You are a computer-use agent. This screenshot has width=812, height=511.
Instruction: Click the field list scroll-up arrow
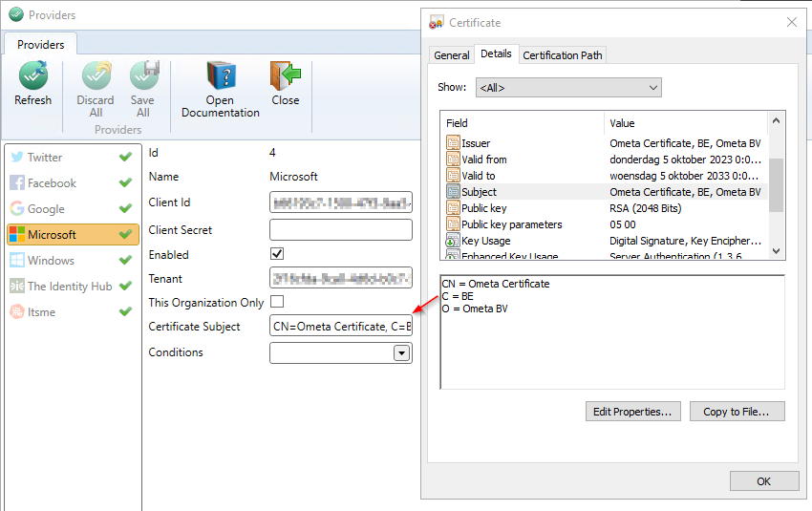pos(776,120)
